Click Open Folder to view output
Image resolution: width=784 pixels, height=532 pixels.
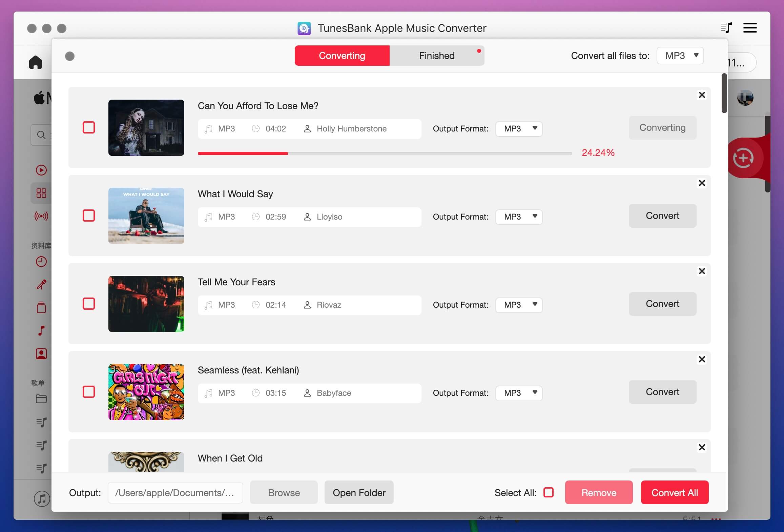359,492
